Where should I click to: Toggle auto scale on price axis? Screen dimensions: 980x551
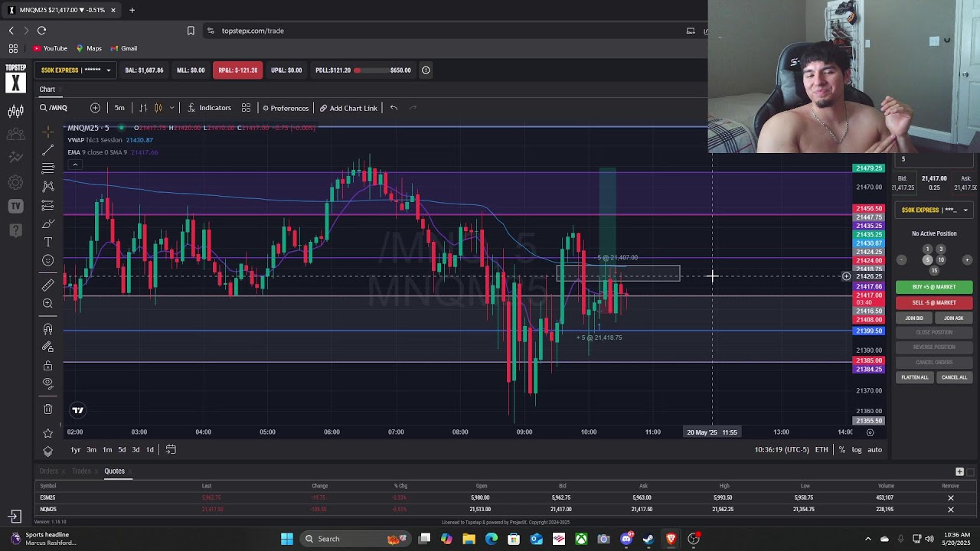click(874, 449)
